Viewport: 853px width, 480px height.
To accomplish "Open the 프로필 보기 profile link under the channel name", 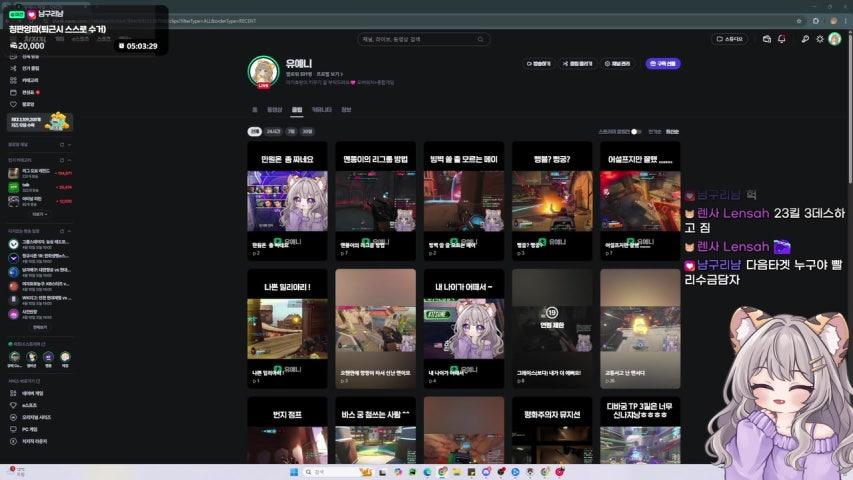I will coord(330,74).
